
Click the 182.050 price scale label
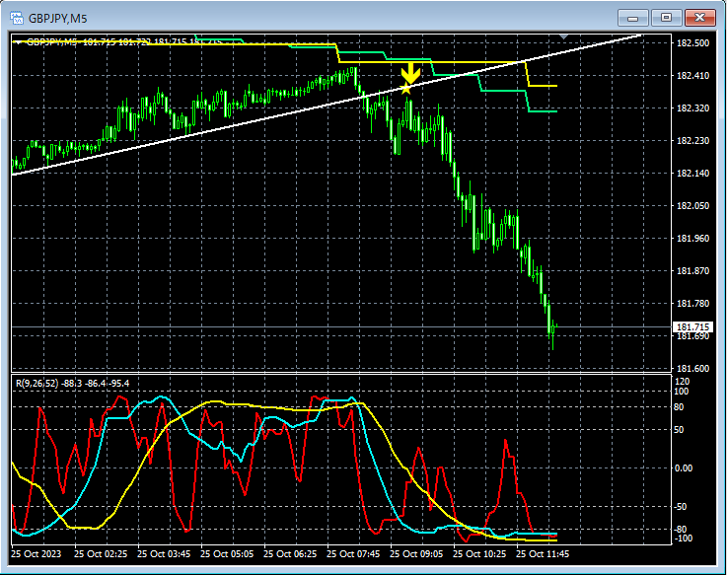coord(693,205)
